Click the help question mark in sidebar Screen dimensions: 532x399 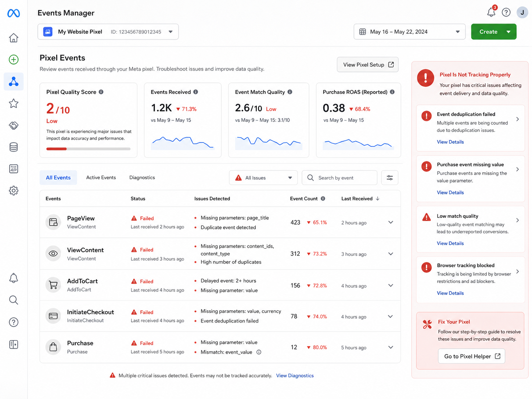14,322
